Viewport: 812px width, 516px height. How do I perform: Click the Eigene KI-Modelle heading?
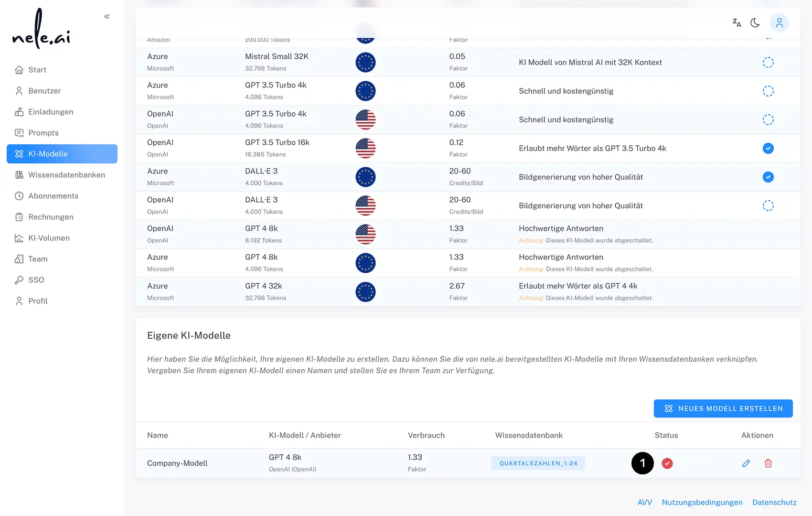[x=189, y=335]
